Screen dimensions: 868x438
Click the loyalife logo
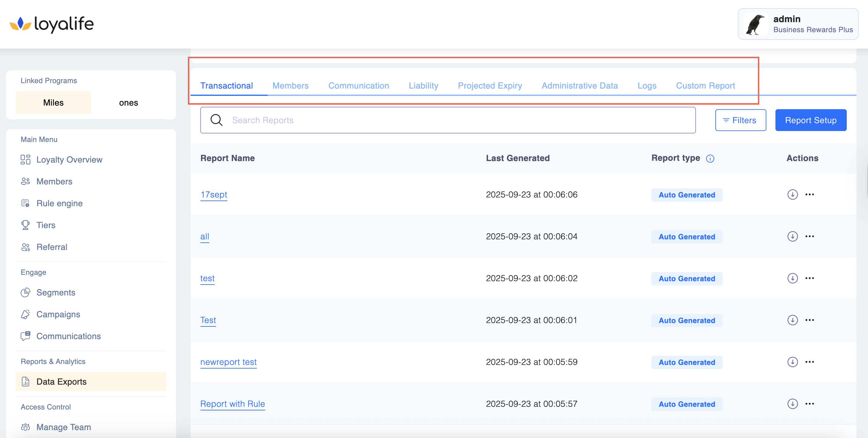[x=52, y=24]
